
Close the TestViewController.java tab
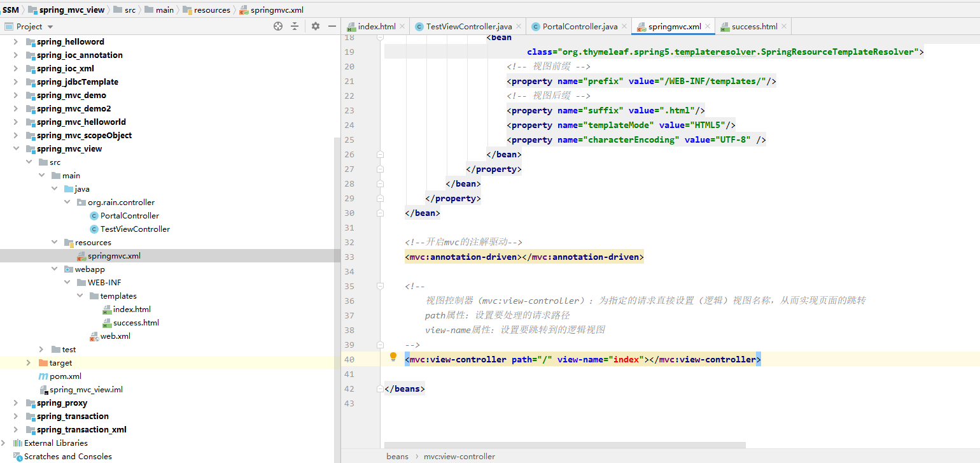point(519,26)
